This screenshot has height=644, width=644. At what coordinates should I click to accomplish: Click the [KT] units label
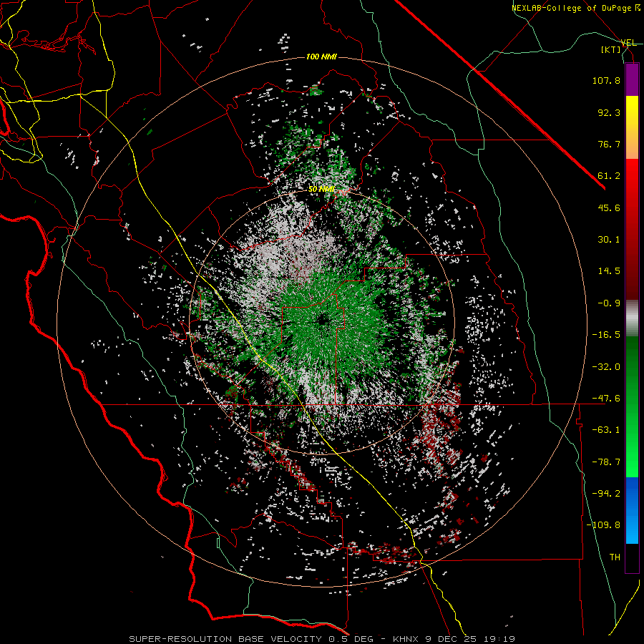click(611, 49)
